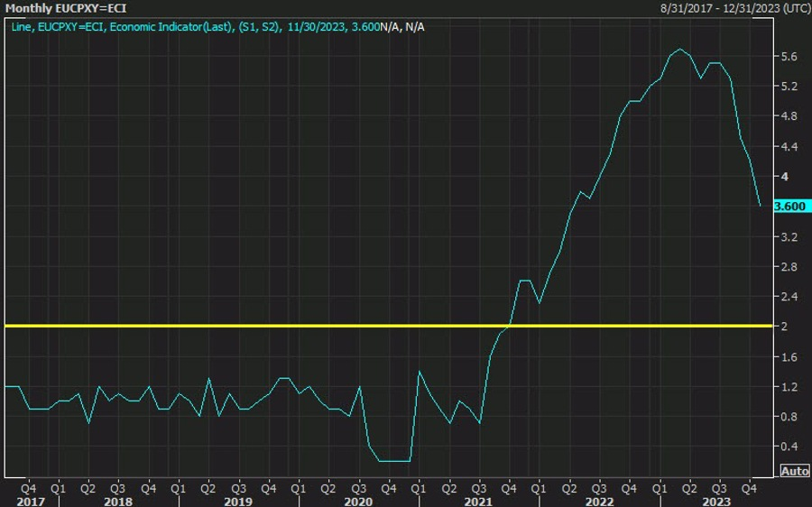812x507 pixels.
Task: Click the 2 value beside yellow line
Action: [785, 326]
